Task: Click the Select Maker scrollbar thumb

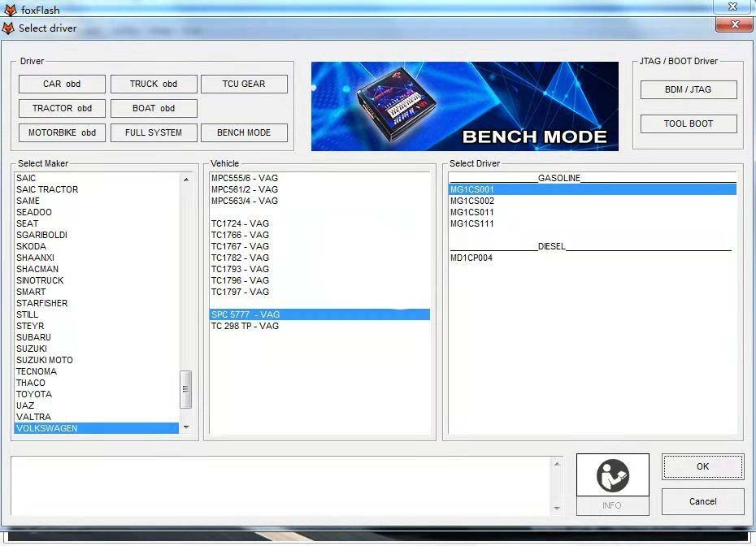Action: [185, 389]
